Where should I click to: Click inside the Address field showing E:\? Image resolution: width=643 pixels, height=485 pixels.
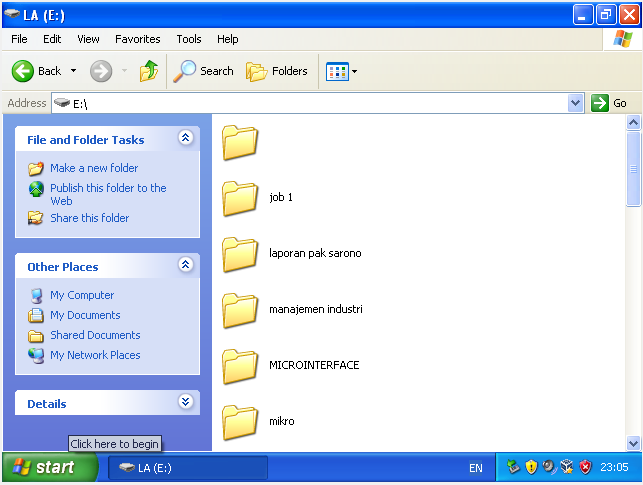point(310,103)
